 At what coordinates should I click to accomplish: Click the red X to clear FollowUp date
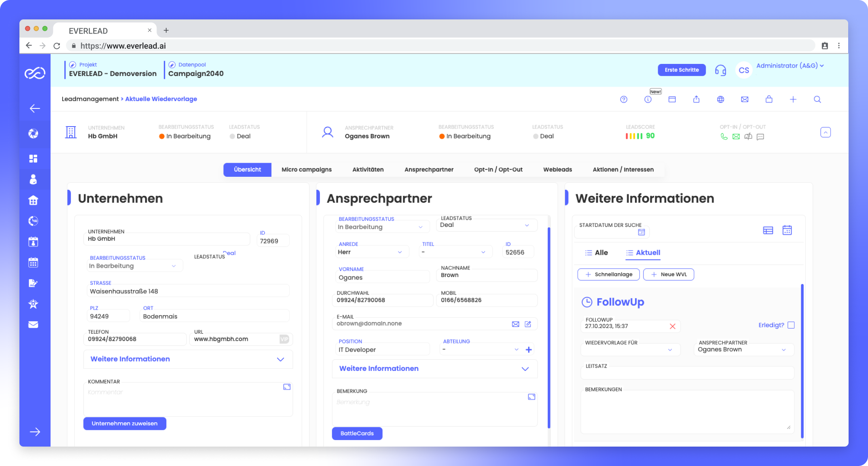(x=672, y=326)
